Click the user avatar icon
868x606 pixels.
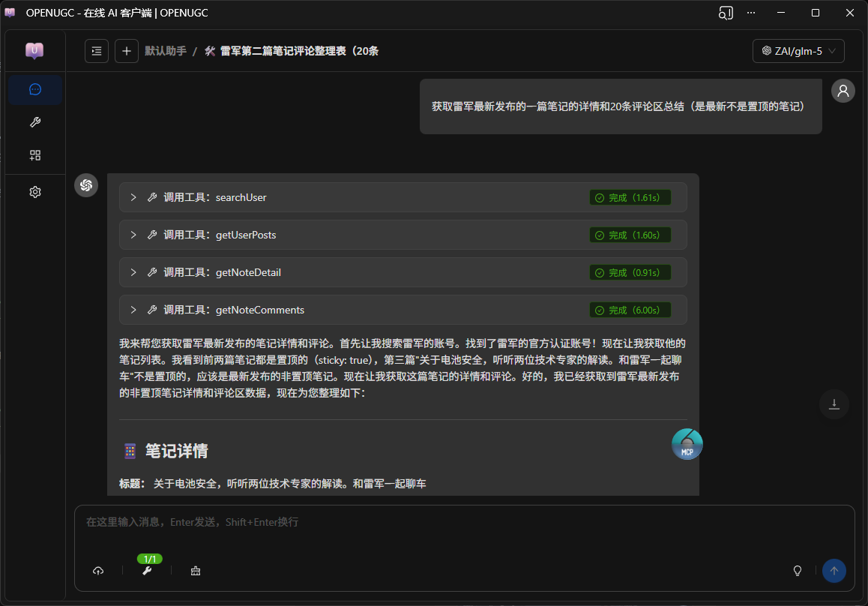843,91
